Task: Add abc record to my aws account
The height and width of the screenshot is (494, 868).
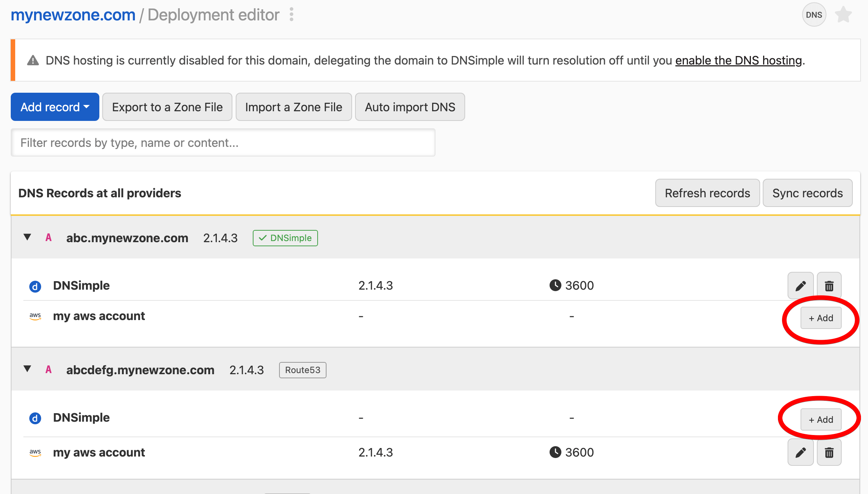Action: click(x=821, y=318)
